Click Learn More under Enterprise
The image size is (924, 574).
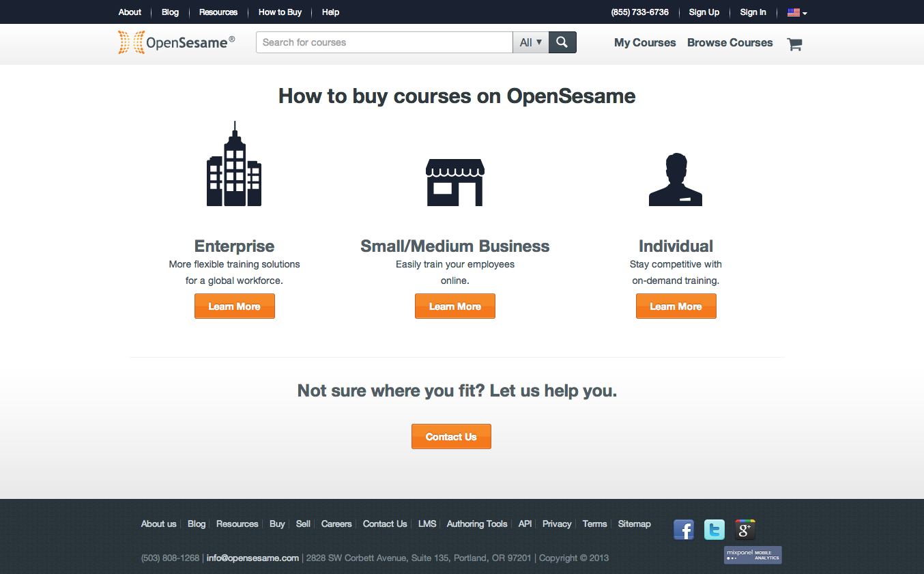pos(234,306)
